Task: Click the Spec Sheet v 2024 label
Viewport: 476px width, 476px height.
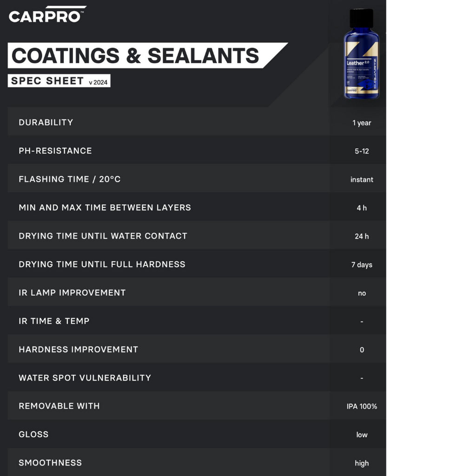Action: [x=59, y=81]
